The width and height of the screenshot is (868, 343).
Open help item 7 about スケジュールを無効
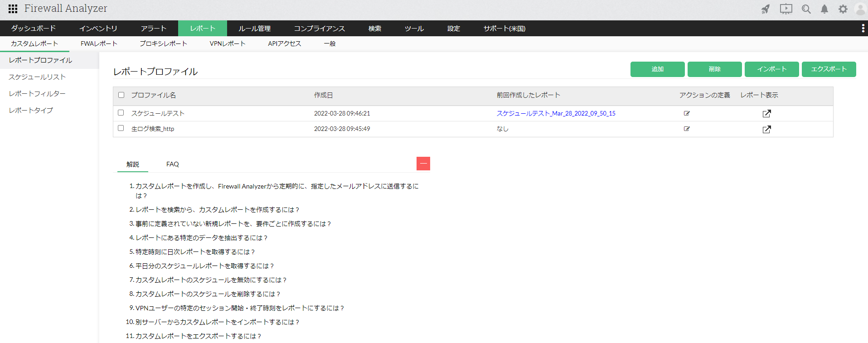(211, 280)
